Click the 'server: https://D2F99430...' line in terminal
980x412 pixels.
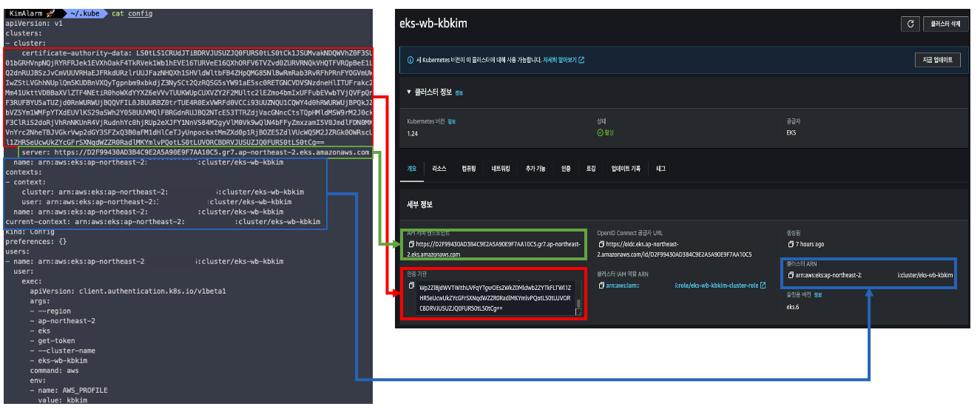(x=196, y=153)
